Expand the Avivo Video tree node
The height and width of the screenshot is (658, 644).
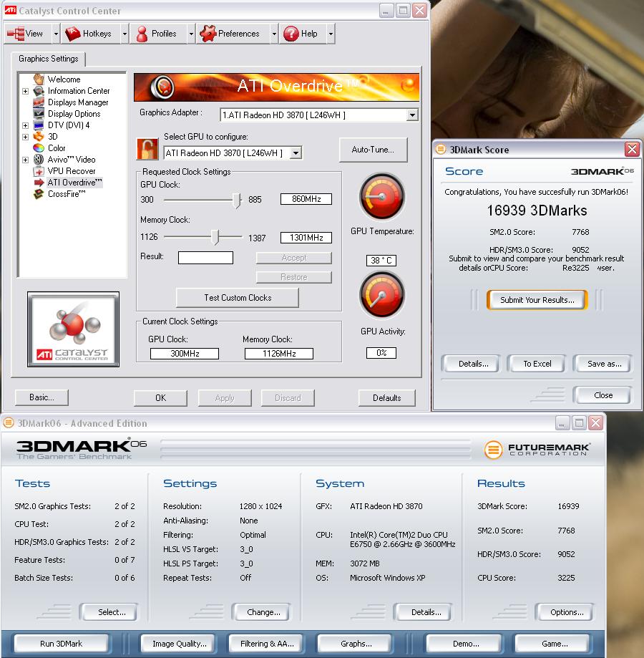(26, 160)
